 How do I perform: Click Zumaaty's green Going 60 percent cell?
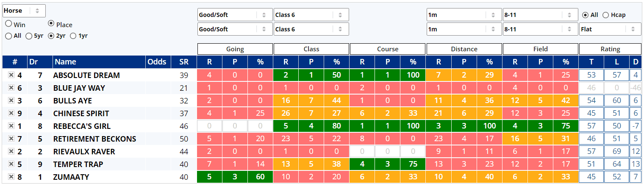[x=260, y=177]
